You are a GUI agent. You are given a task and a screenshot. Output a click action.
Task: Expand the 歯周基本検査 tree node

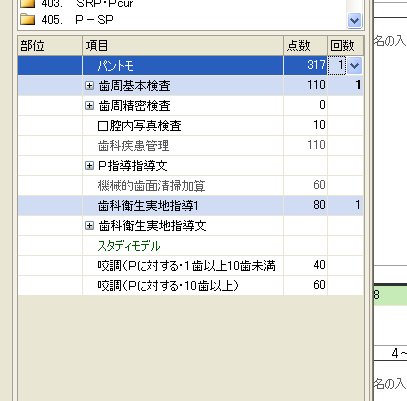click(x=89, y=86)
